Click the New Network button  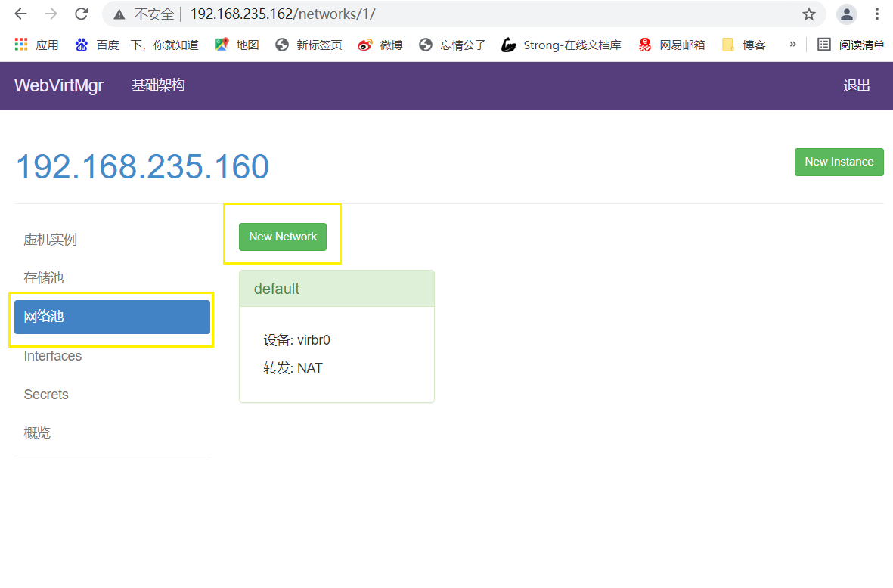coord(283,237)
